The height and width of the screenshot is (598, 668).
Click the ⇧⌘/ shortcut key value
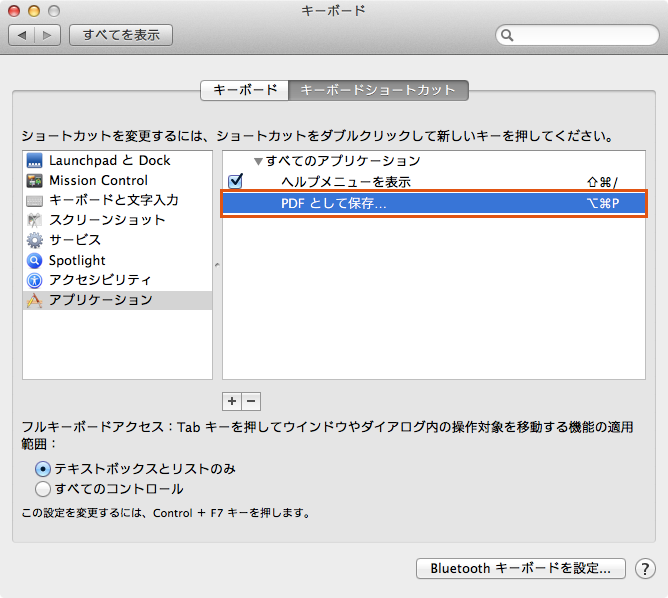[602, 182]
